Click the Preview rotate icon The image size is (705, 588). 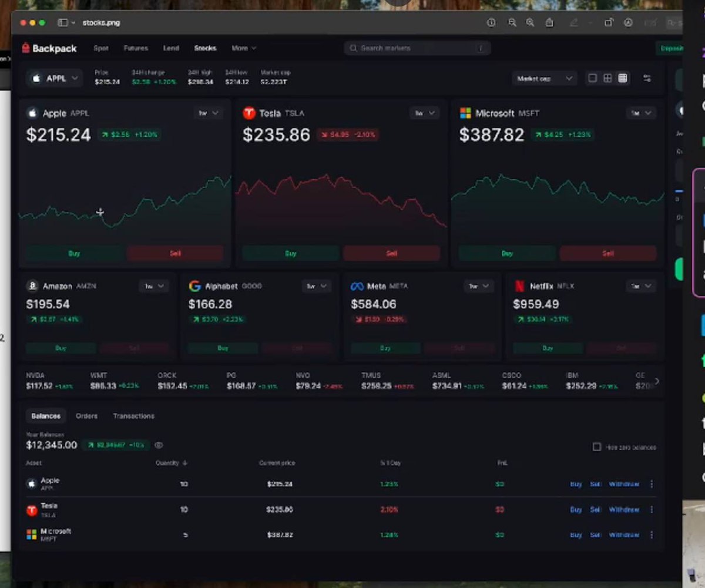coord(609,22)
